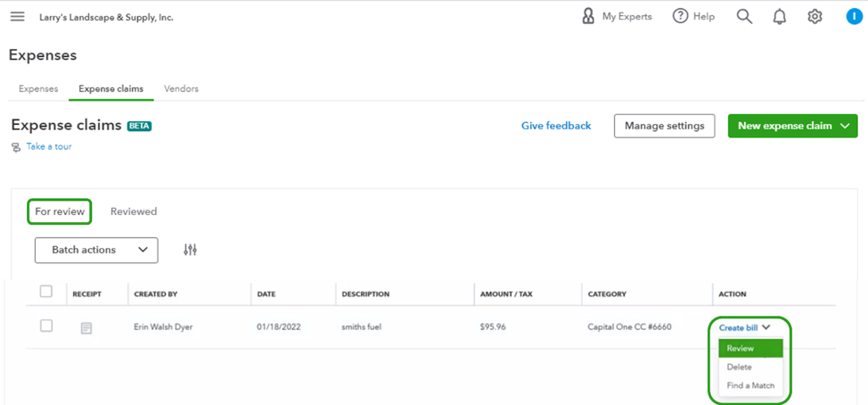Open the notifications bell
Viewport: 868px width, 405px height.
click(x=780, y=17)
